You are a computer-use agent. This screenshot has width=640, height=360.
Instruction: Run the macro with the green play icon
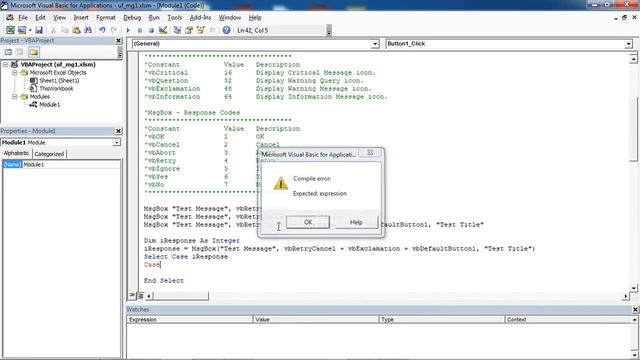pos(128,30)
